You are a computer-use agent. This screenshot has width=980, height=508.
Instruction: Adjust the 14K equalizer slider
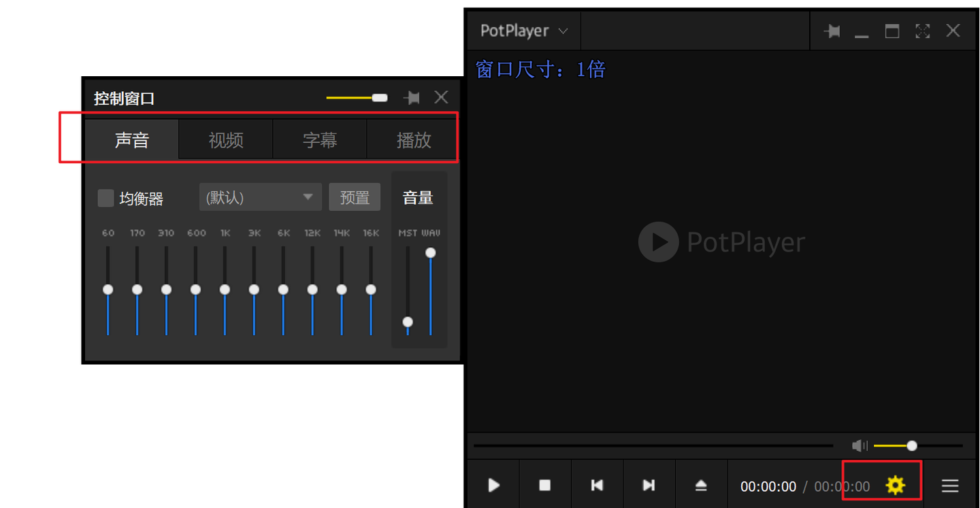342,290
